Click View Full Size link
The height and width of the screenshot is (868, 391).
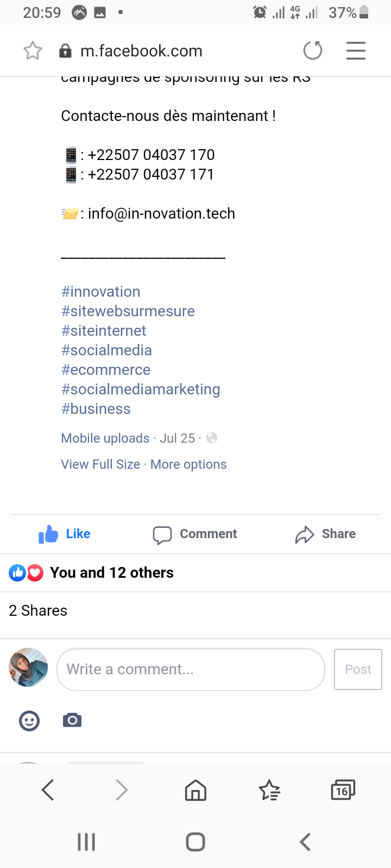[100, 464]
